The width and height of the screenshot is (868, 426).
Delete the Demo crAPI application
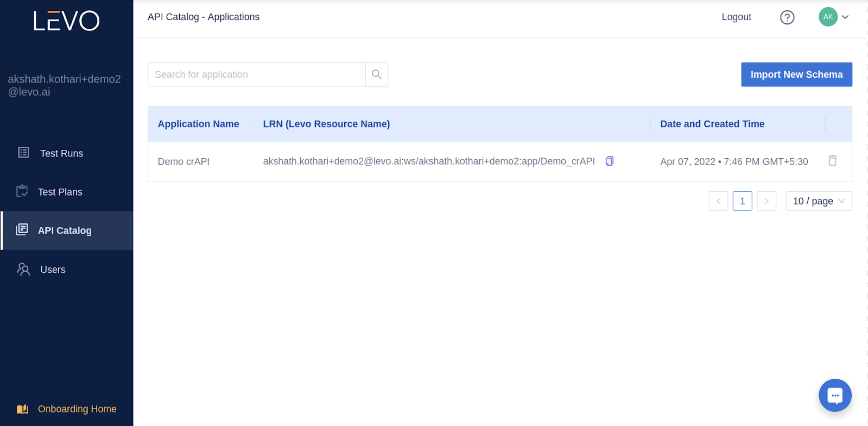point(832,160)
